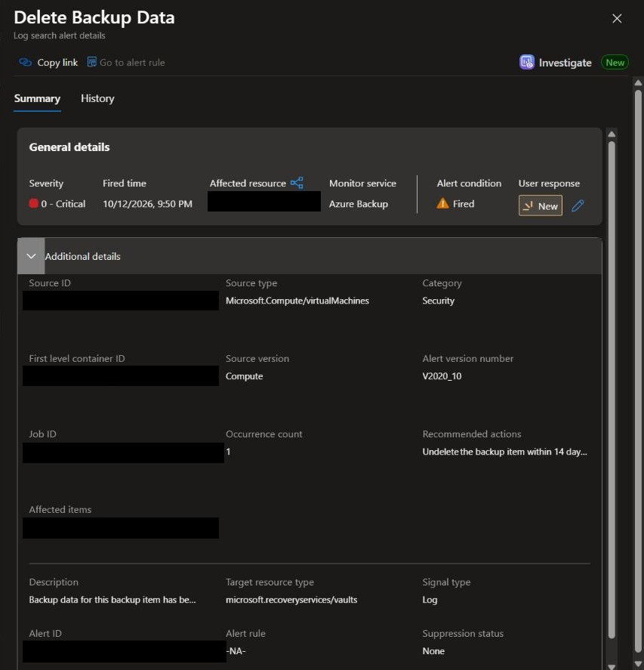
Task: Click the red Critical severity indicator
Action: (x=33, y=203)
